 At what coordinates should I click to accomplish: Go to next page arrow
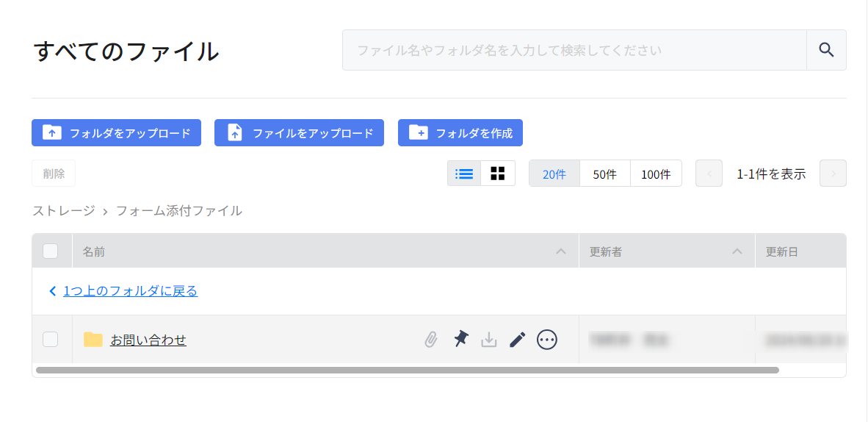(833, 174)
